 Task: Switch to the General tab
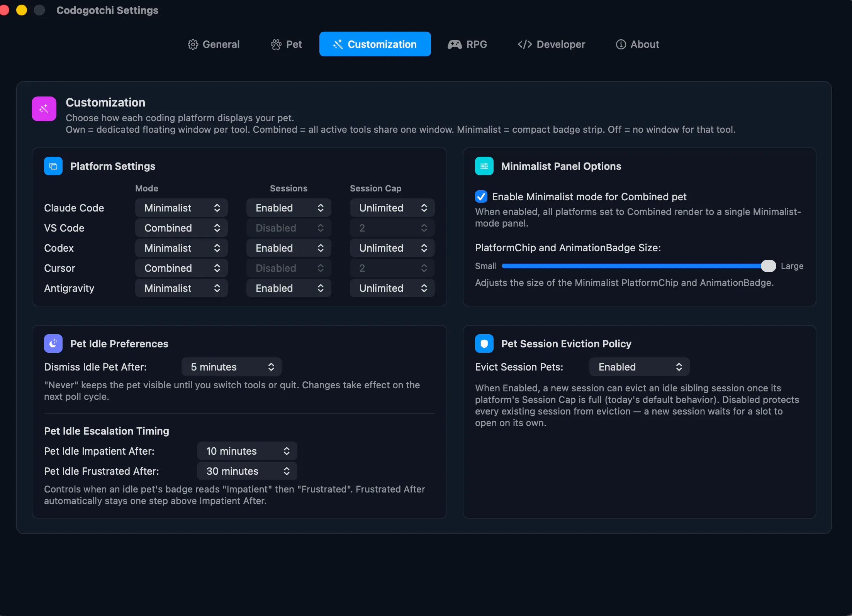[214, 44]
